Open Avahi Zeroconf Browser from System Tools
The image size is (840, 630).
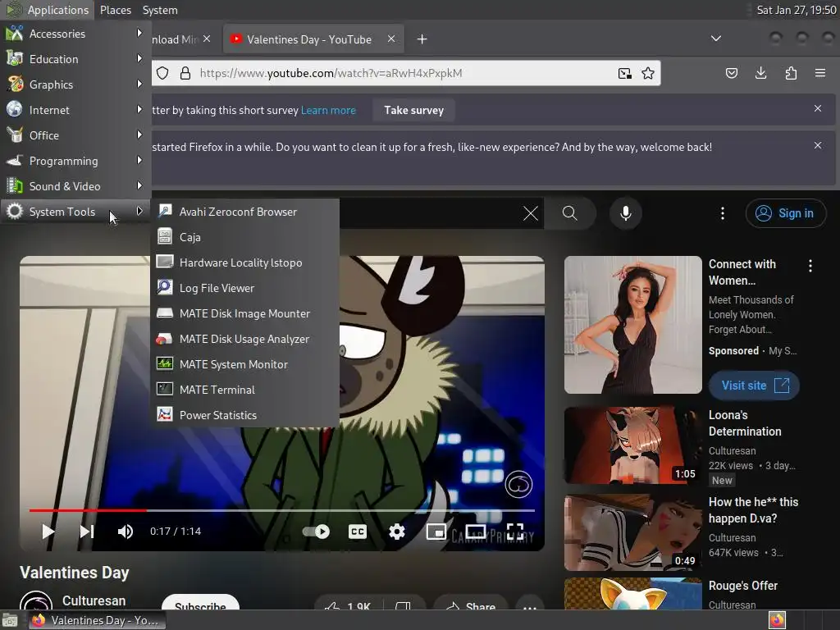244,212
